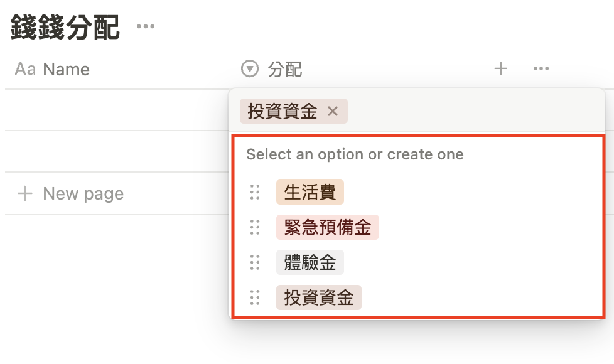Image resolution: width=614 pixels, height=364 pixels.
Task: Click the select-type icon in 分配 header
Action: coord(250,69)
